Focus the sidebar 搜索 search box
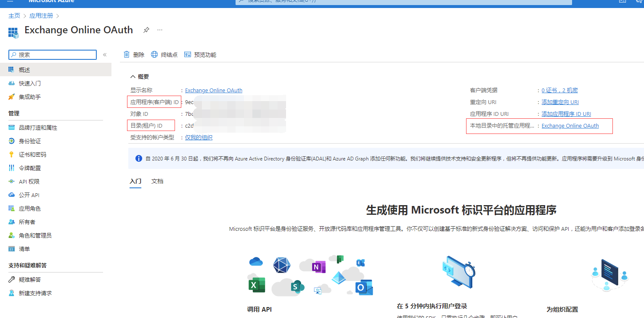644x318 pixels. (x=53, y=55)
